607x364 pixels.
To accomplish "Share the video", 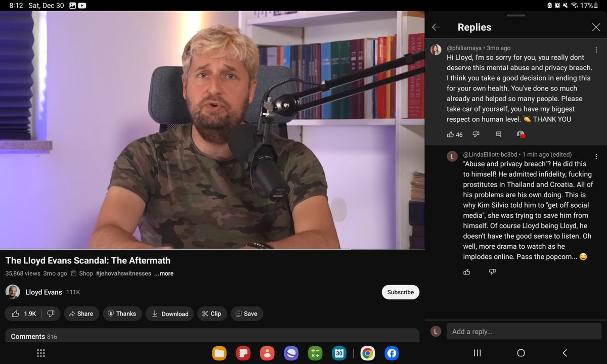I will (x=81, y=313).
